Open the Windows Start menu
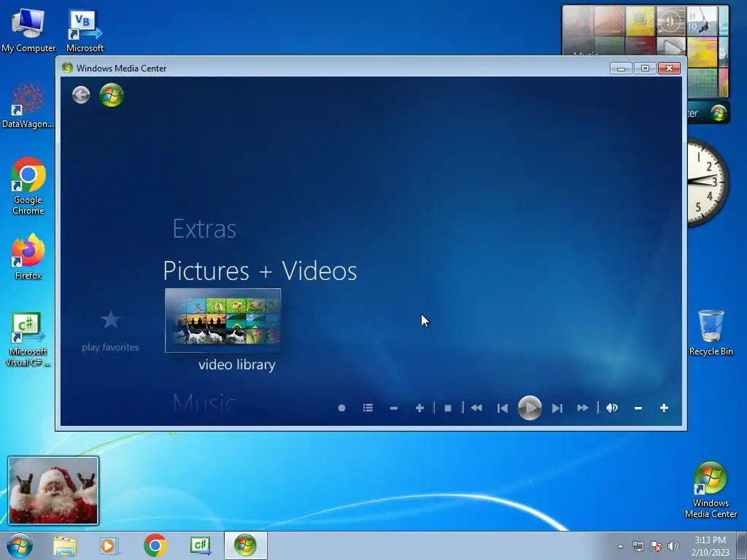The height and width of the screenshot is (560, 747). [20, 545]
